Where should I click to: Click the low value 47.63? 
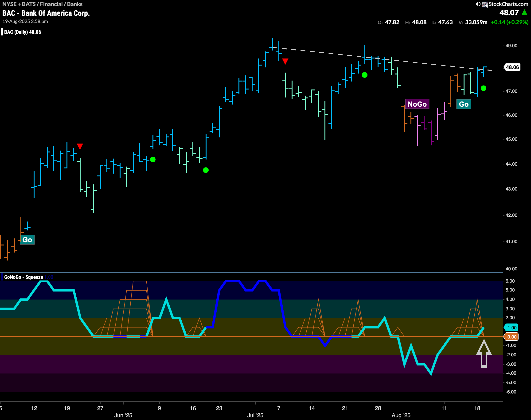click(x=445, y=22)
